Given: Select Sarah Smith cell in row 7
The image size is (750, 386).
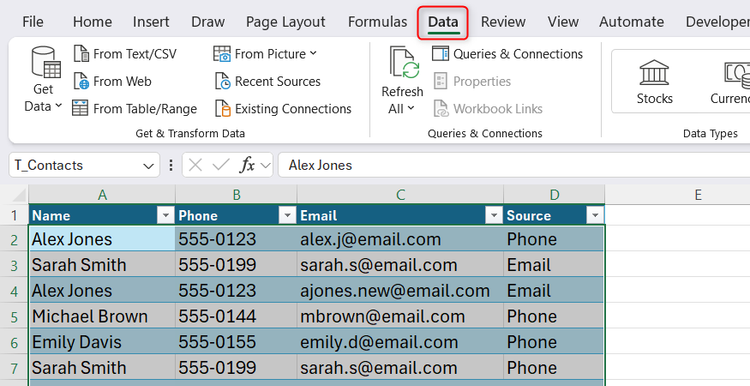Looking at the screenshot, I should click(102, 368).
